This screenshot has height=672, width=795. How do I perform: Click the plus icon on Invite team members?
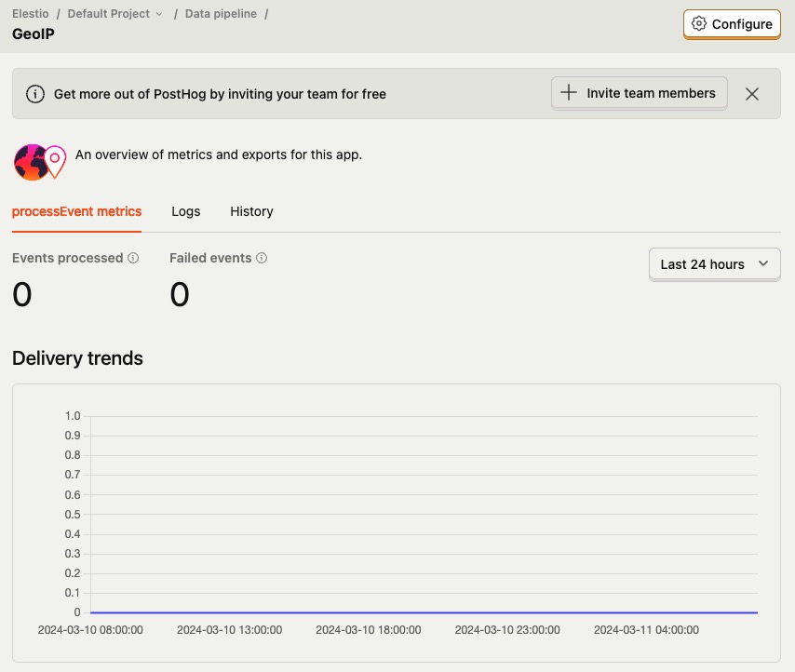tap(569, 92)
